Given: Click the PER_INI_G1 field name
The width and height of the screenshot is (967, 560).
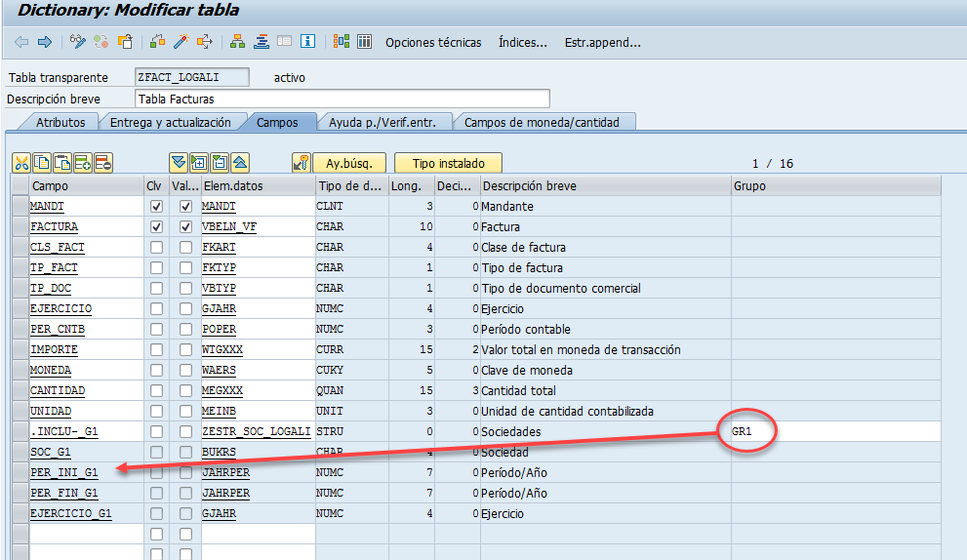Looking at the screenshot, I should click(64, 472).
